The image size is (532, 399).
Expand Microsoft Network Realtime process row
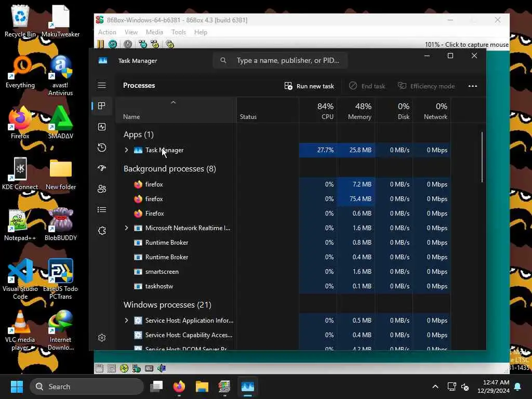coord(127,228)
